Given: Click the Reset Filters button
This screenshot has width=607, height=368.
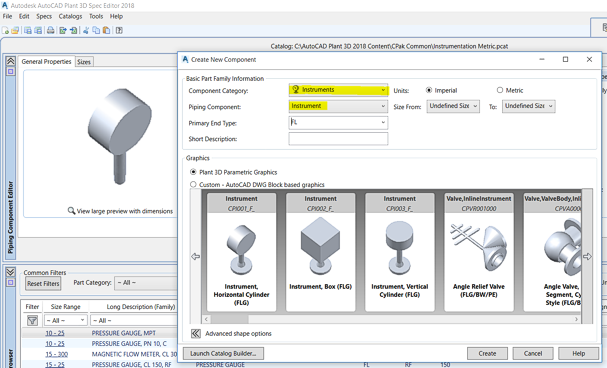Looking at the screenshot, I should tap(43, 284).
